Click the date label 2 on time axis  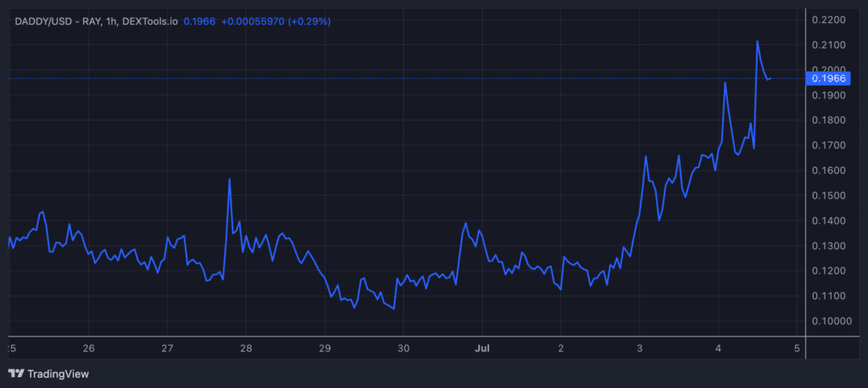pos(561,349)
